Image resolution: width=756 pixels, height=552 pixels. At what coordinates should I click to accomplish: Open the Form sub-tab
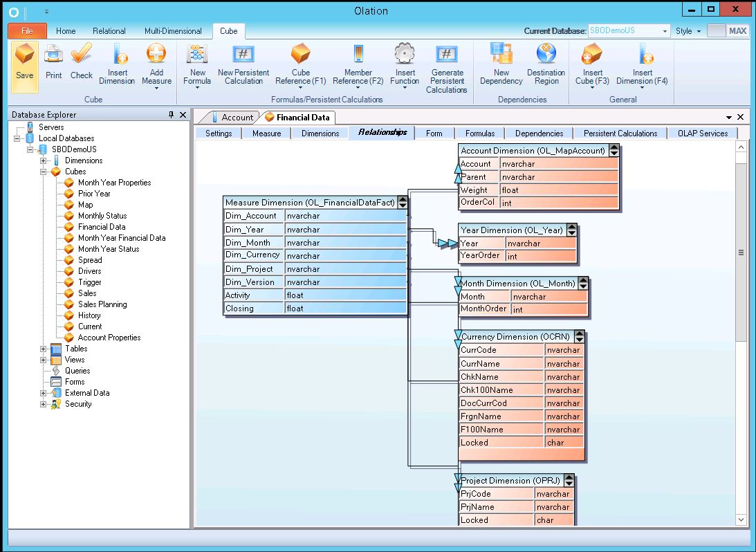pos(434,134)
